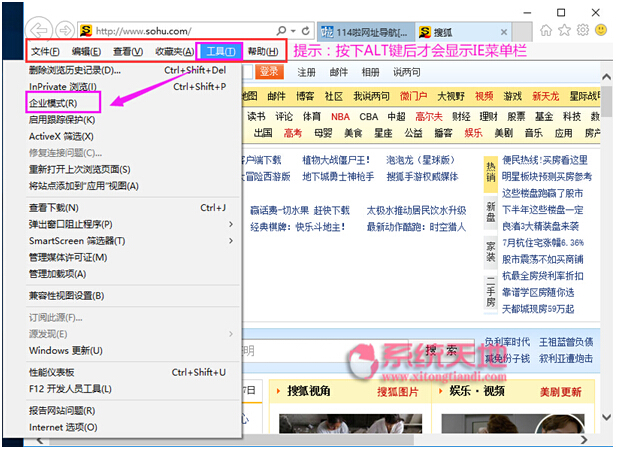Click the browser Forward arrow button
The width and height of the screenshot is (617, 451).
pyautogui.click(x=62, y=30)
